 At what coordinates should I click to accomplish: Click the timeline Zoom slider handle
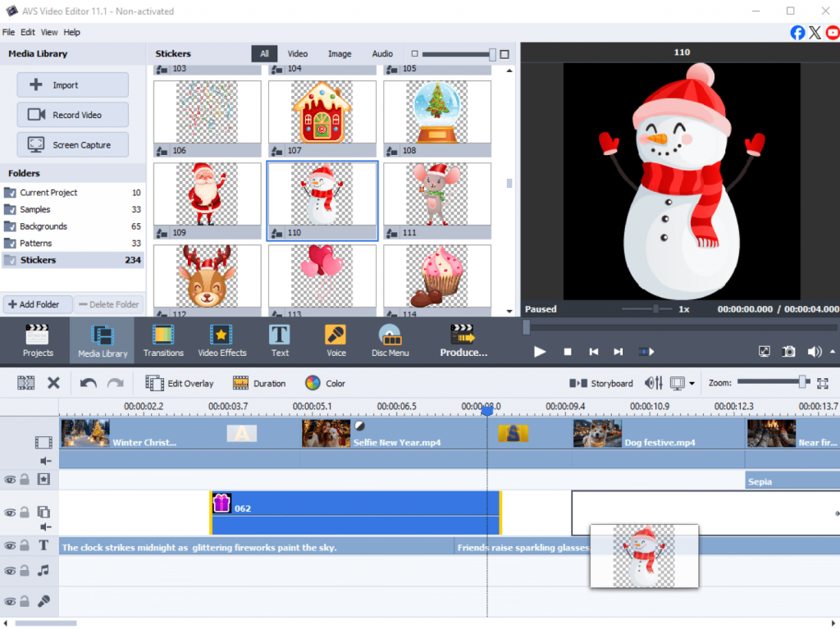(804, 382)
